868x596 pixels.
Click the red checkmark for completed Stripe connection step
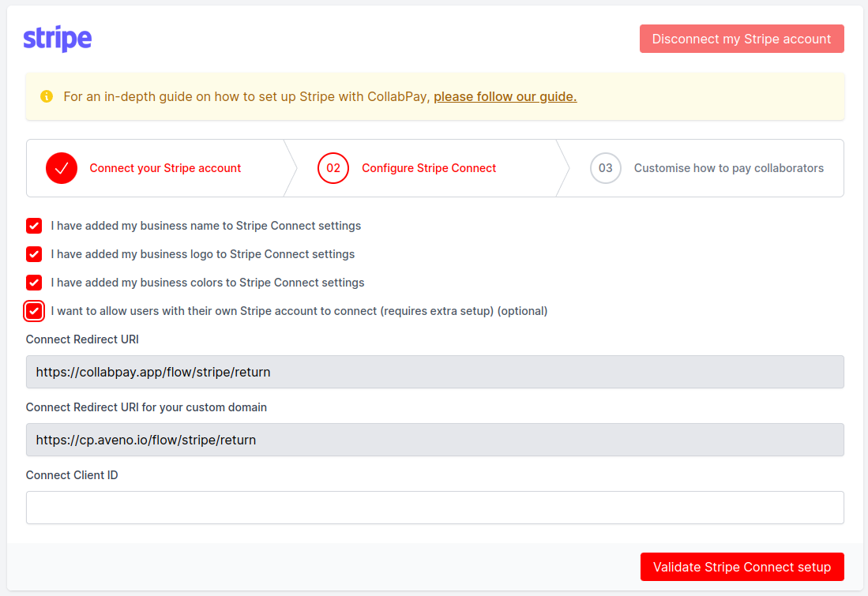coord(61,167)
